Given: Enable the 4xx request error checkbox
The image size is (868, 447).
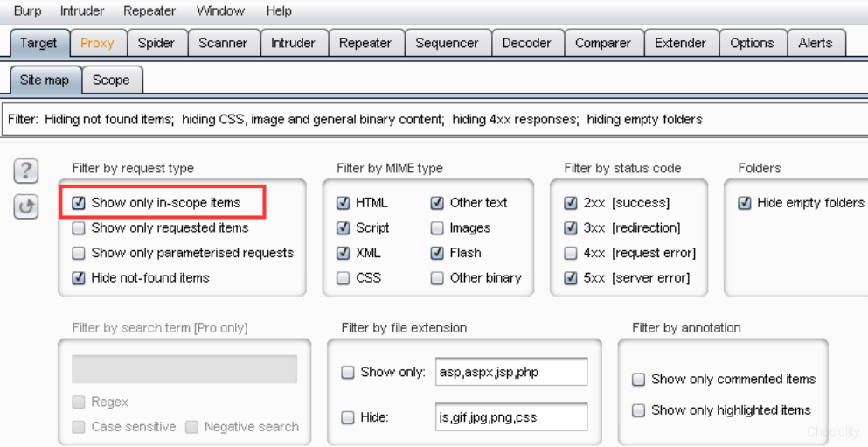Looking at the screenshot, I should [x=571, y=253].
